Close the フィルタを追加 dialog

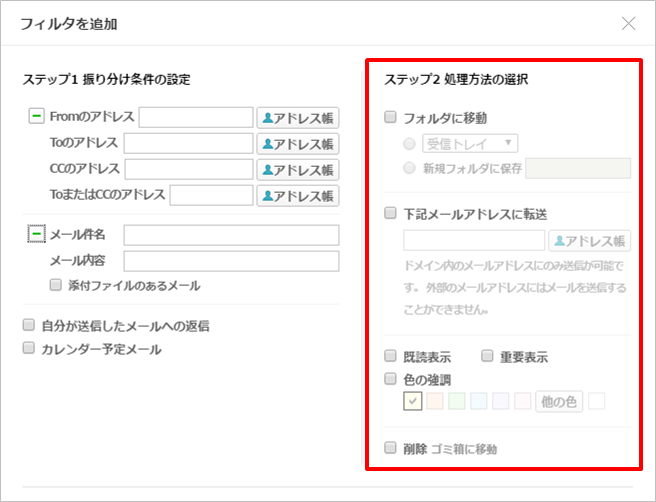point(628,23)
